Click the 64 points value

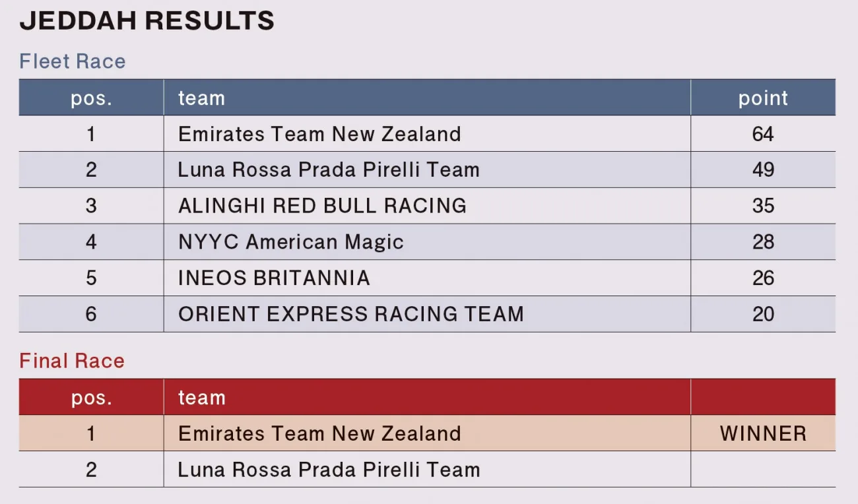pos(763,134)
